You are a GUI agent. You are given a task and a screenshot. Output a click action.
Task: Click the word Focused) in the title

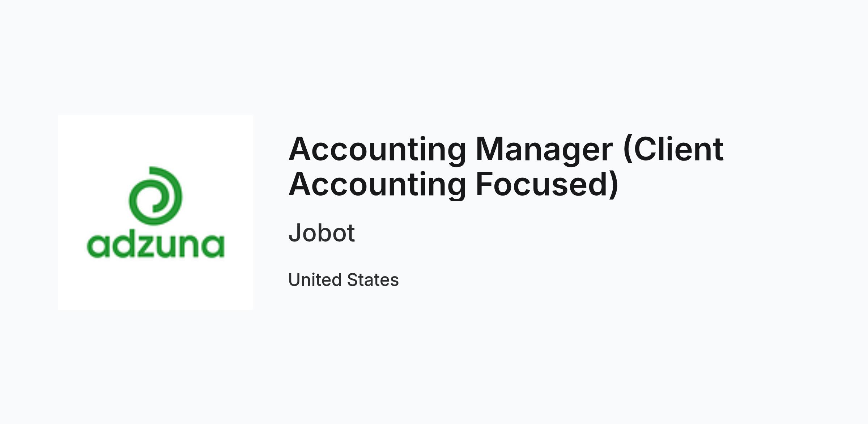point(547,184)
